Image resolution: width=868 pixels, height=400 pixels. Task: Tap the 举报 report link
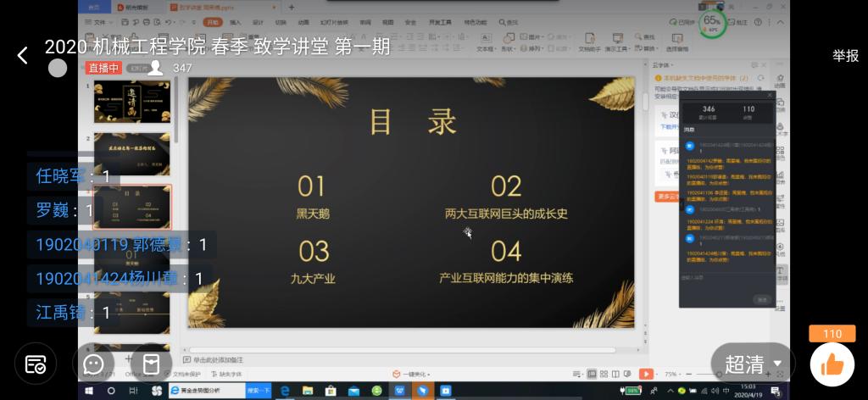[x=845, y=55]
